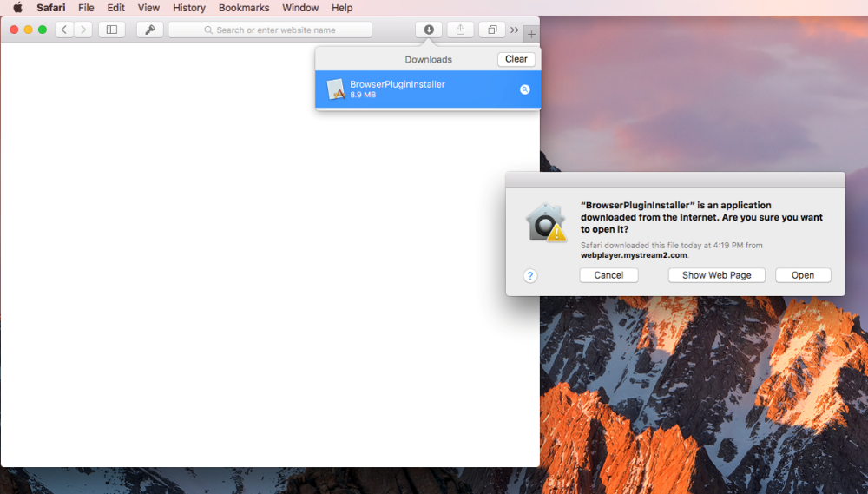Go back with Safari's back arrow
868x494 pixels.
(x=64, y=30)
